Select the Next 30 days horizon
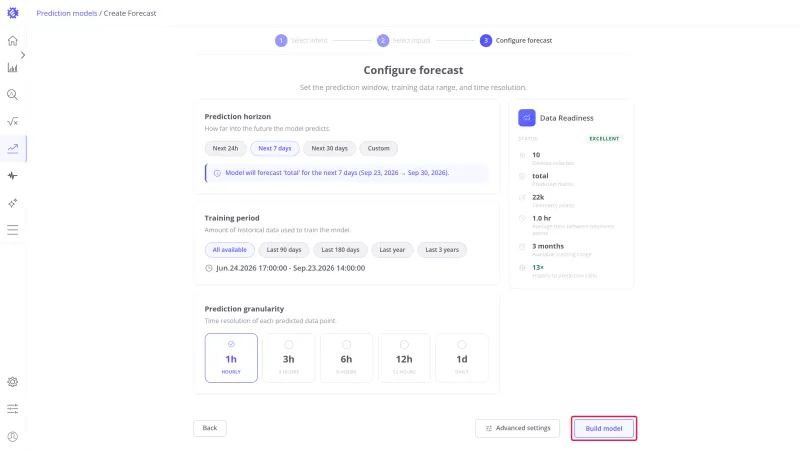 pos(330,148)
